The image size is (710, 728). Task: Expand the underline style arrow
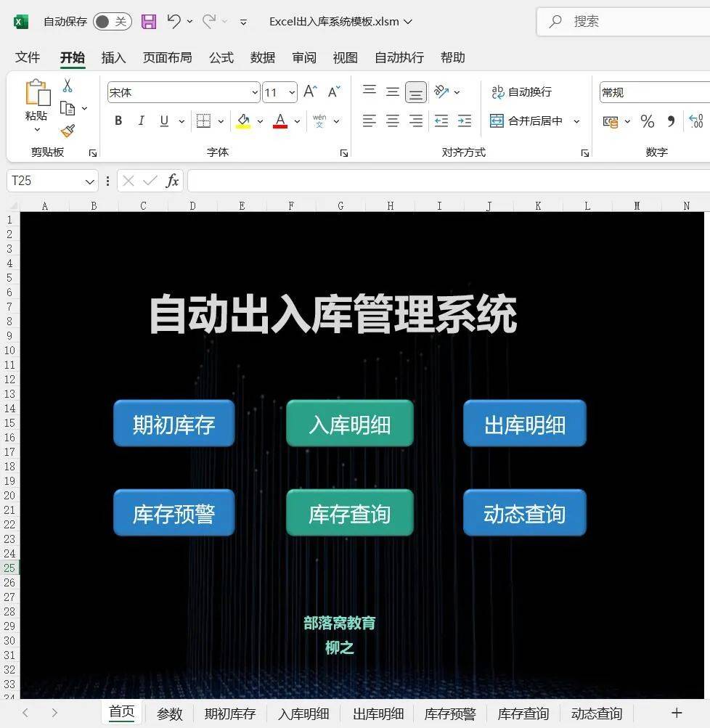tap(181, 121)
